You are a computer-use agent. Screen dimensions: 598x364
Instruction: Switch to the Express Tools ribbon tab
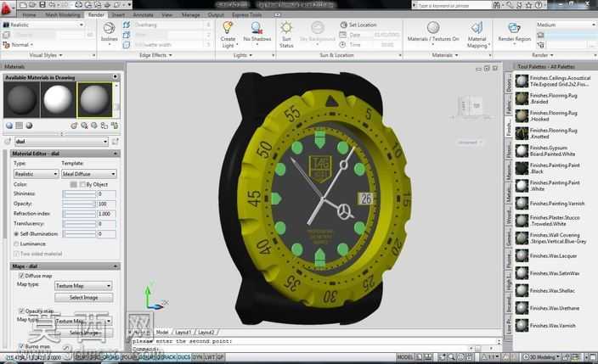(x=246, y=15)
